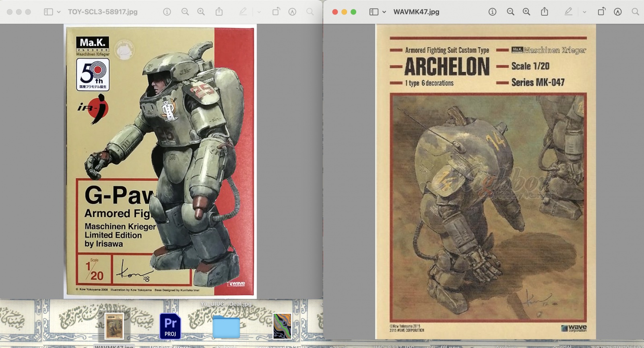Share the TOY-SCL3-58917.jpg image
Image resolution: width=644 pixels, height=348 pixels.
point(219,12)
